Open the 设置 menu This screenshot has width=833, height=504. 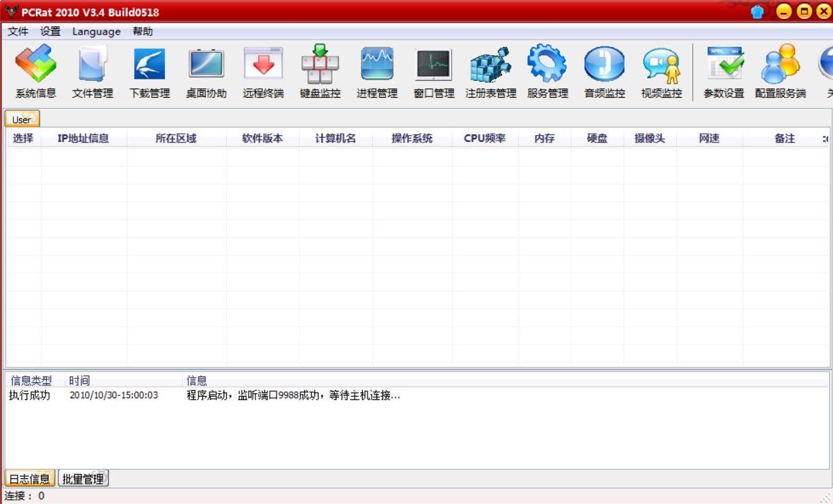tap(50, 31)
